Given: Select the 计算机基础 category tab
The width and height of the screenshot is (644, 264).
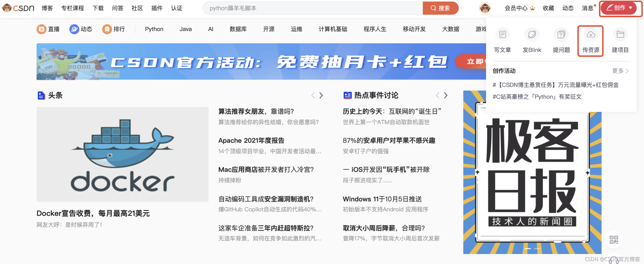Looking at the screenshot, I should pyautogui.click(x=333, y=29).
